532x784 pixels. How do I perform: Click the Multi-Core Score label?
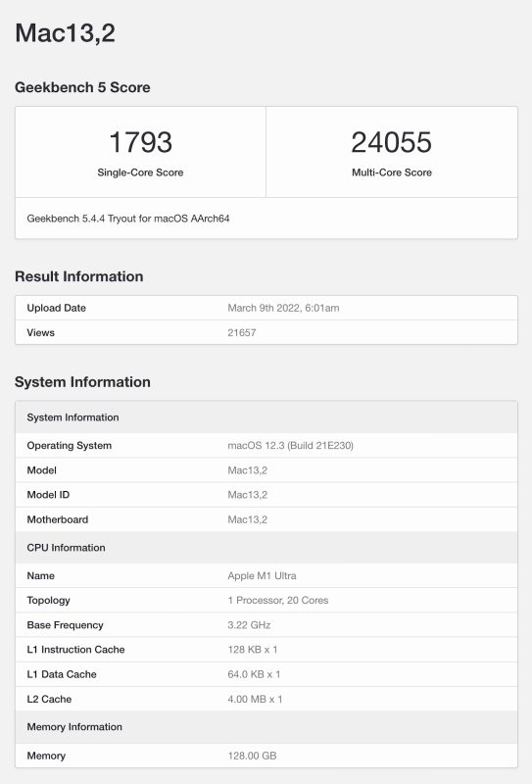(392, 172)
